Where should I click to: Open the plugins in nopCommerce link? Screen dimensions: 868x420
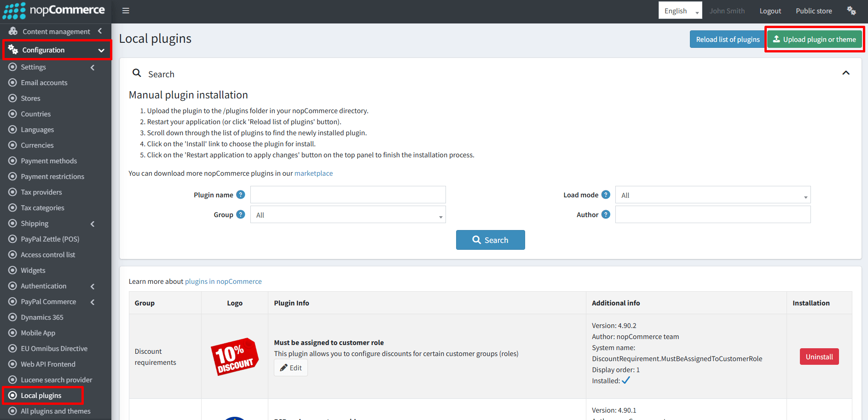[223, 282]
